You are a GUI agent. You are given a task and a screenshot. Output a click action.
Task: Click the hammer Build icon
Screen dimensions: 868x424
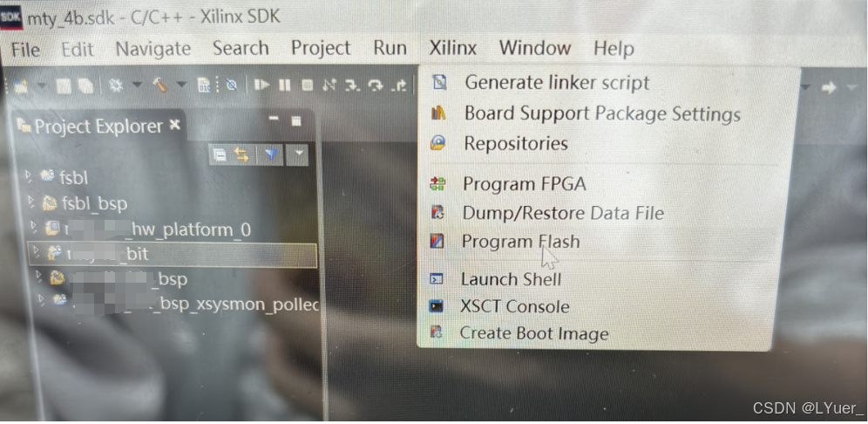(x=161, y=85)
